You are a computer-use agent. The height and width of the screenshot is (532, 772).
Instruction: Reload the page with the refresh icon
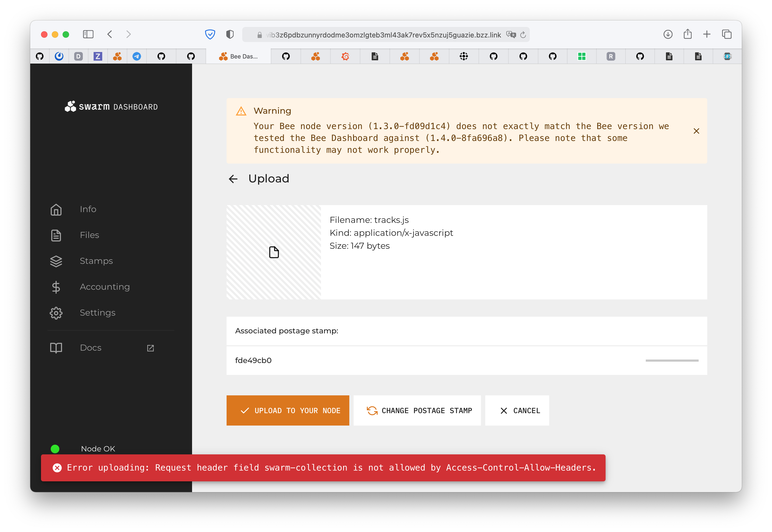pos(523,34)
